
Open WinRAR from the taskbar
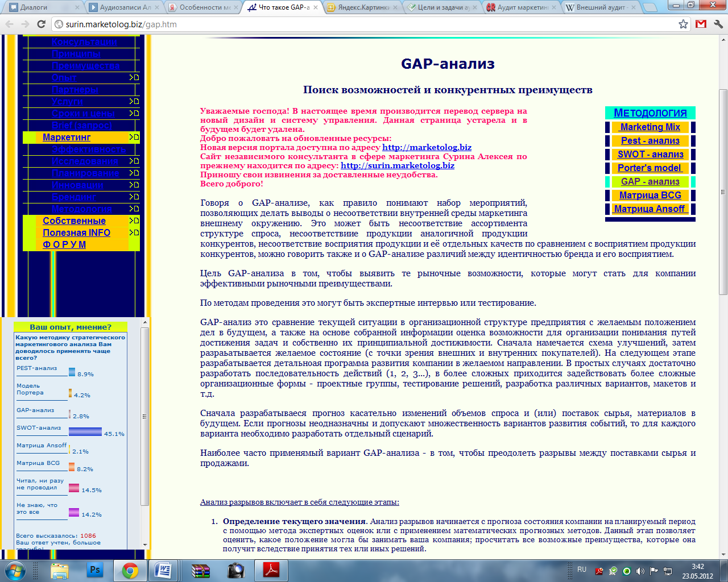tap(201, 570)
